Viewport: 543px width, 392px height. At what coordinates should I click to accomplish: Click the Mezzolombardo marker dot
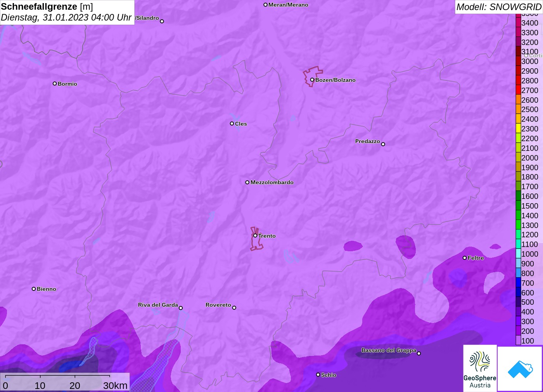(247, 182)
